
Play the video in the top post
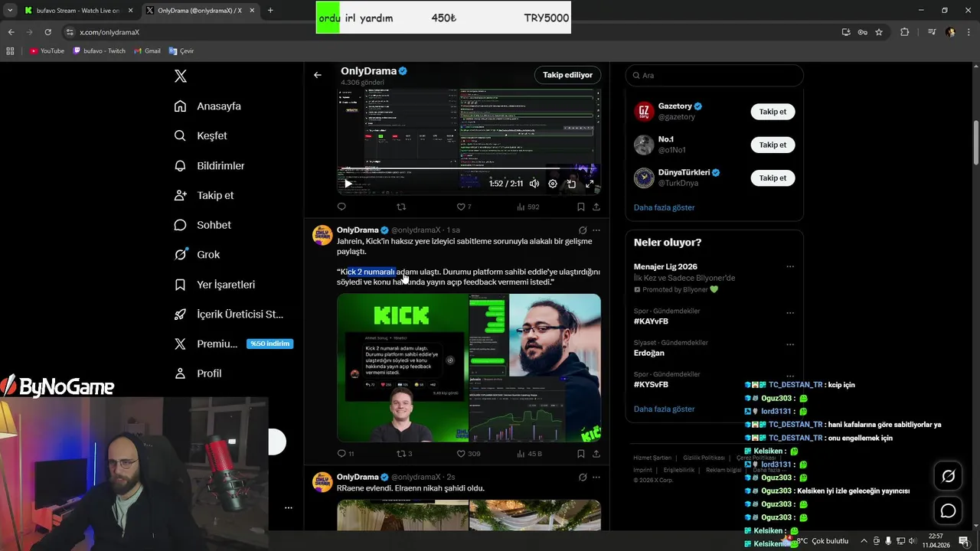(348, 184)
